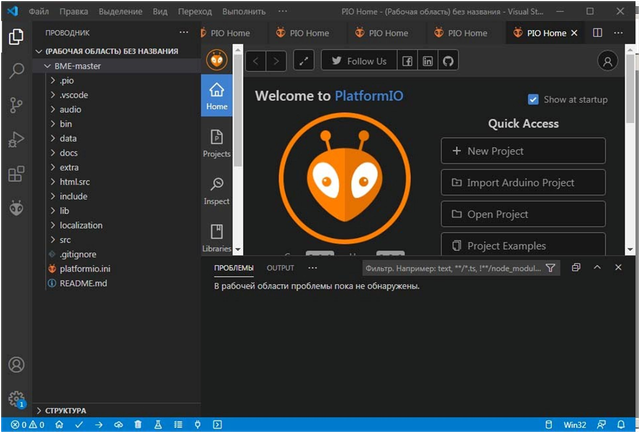640x433 pixels.
Task: Open the Extensions view
Action: tap(16, 174)
